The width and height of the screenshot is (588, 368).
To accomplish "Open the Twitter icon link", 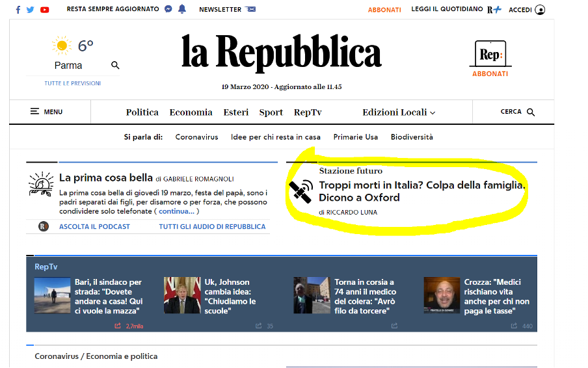I will coord(31,10).
